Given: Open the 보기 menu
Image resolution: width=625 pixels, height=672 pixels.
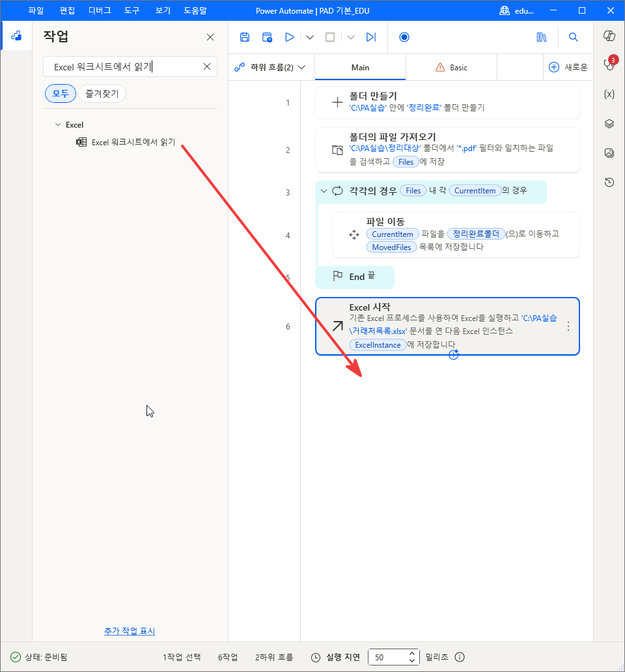Looking at the screenshot, I should pos(163,10).
